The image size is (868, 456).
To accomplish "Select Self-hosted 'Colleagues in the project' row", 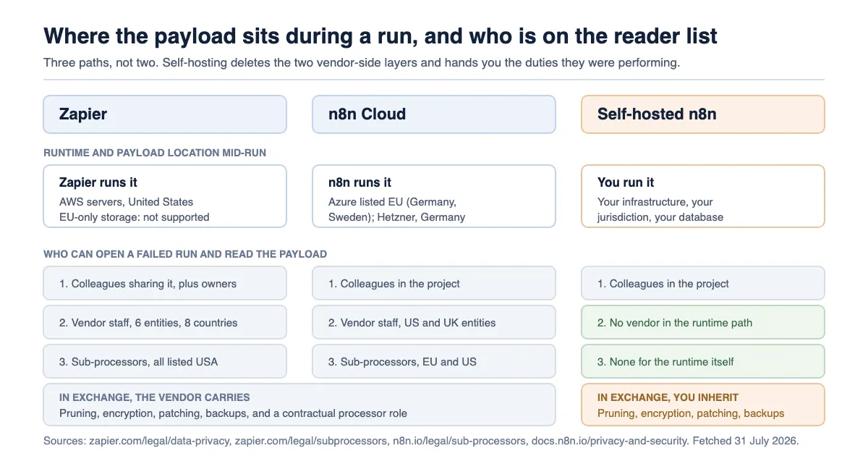I will [x=703, y=283].
